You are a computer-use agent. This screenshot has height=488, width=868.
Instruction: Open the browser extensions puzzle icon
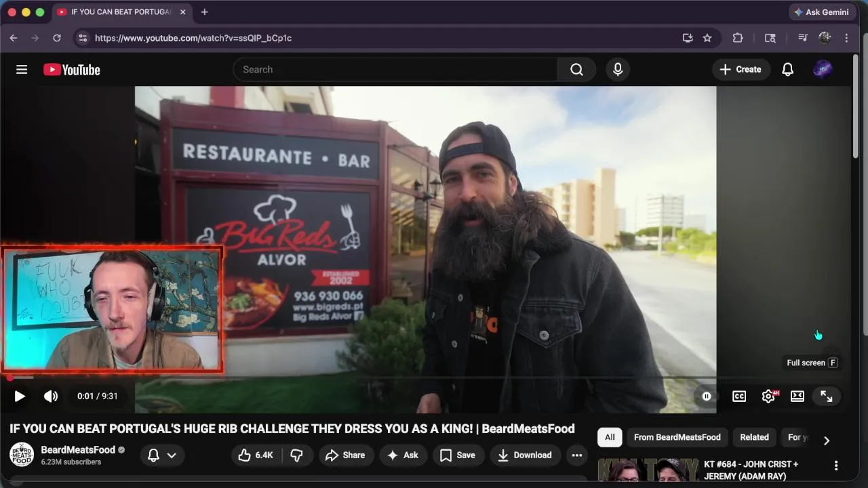(x=738, y=38)
